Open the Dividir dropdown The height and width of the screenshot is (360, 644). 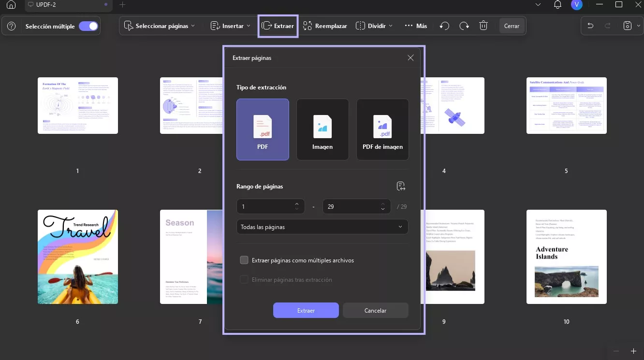[374, 26]
